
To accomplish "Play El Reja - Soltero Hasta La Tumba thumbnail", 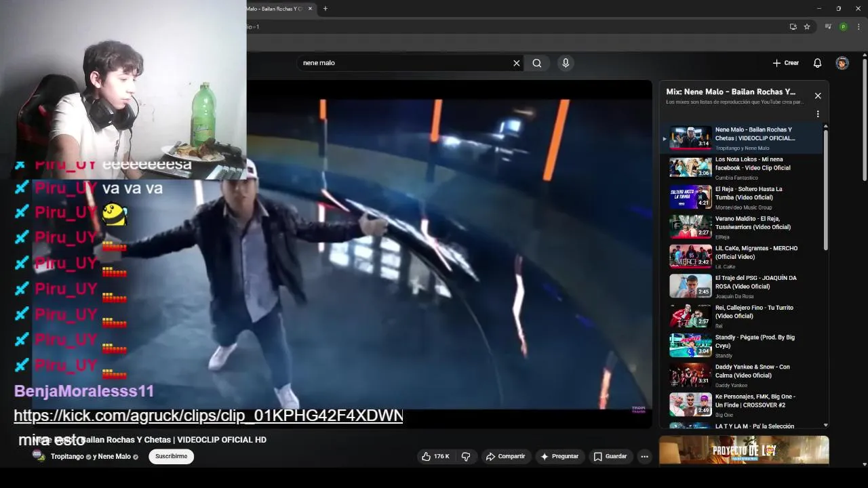I will [690, 197].
